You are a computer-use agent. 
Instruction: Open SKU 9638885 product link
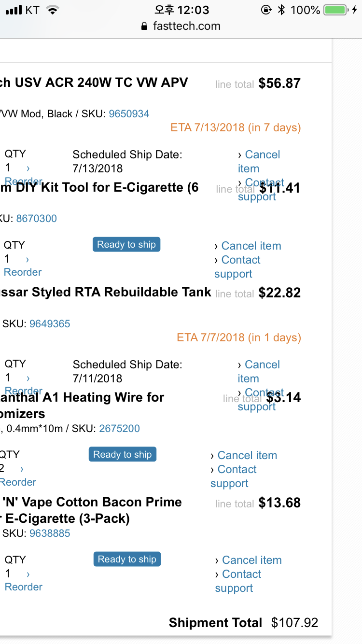(x=50, y=533)
